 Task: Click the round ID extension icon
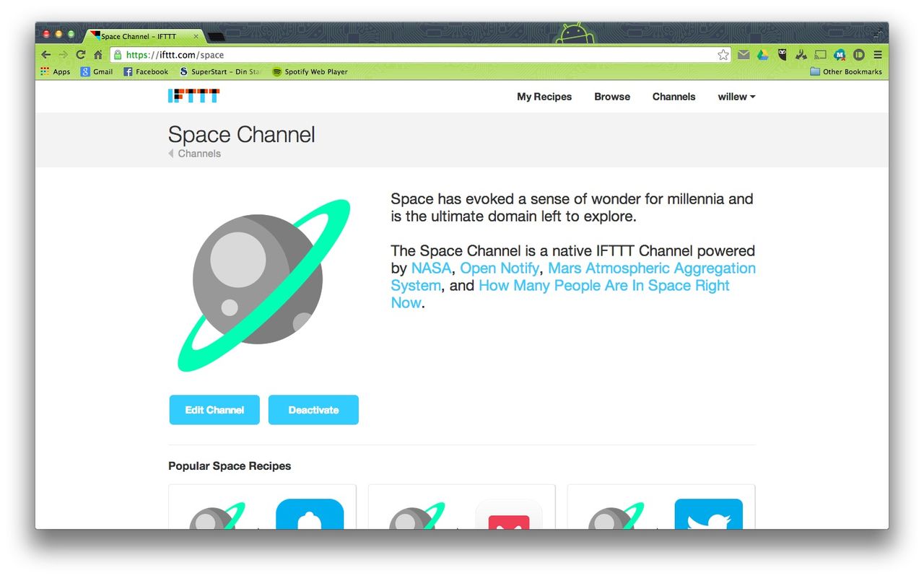pos(859,55)
